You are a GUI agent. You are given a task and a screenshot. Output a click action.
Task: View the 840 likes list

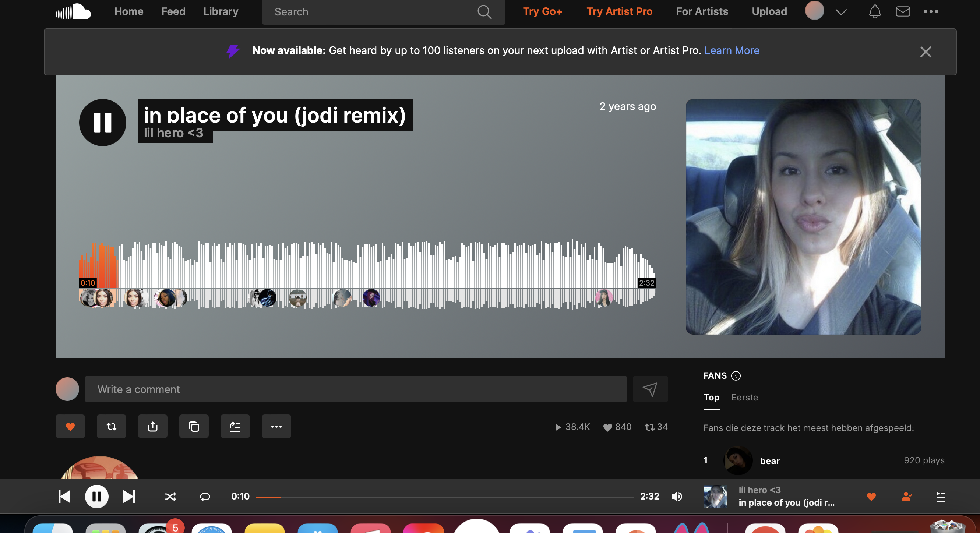point(617,427)
